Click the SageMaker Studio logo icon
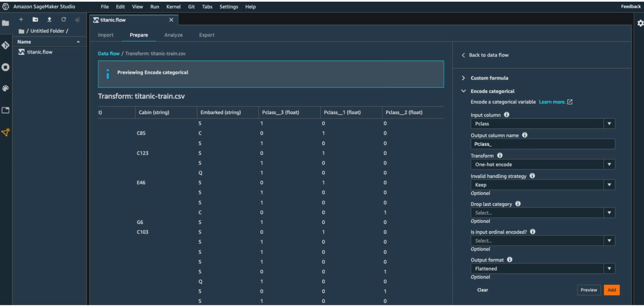 6,7
